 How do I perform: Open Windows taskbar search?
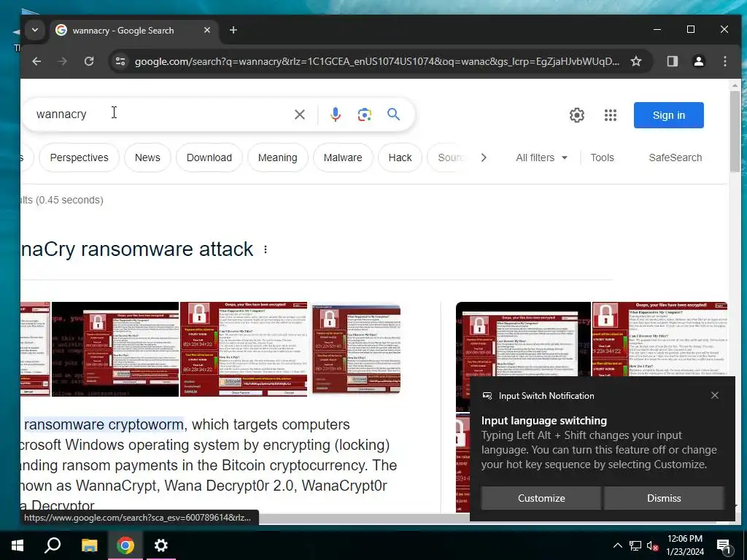(x=53, y=545)
